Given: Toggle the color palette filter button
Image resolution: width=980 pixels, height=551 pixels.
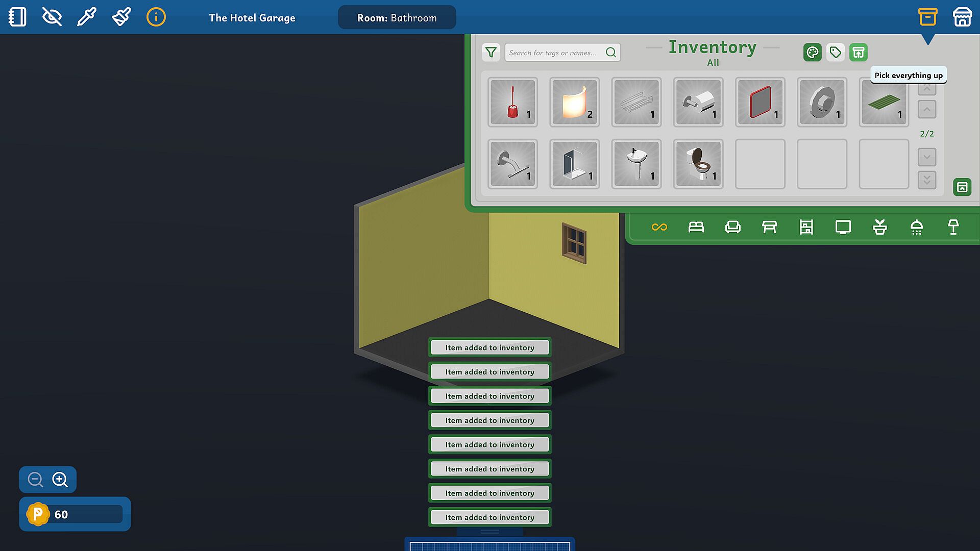Looking at the screenshot, I should coord(812,52).
